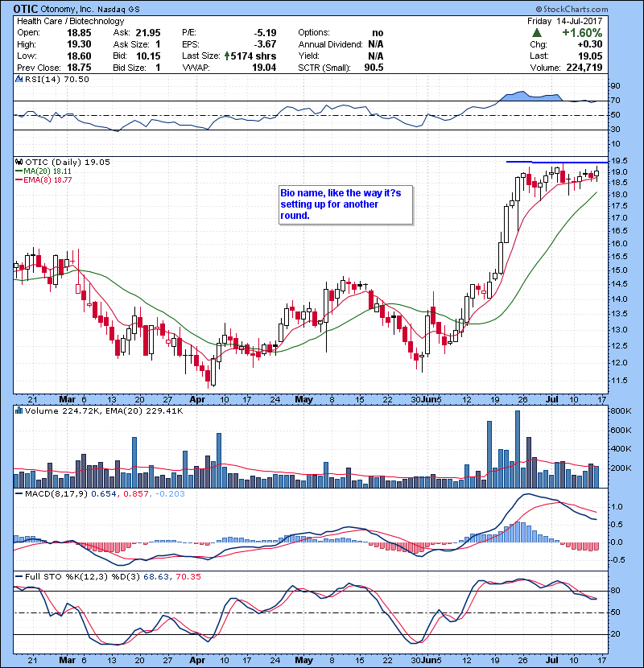The image size is (644, 668).
Task: Click the P/E value -5.19
Action: (x=265, y=33)
